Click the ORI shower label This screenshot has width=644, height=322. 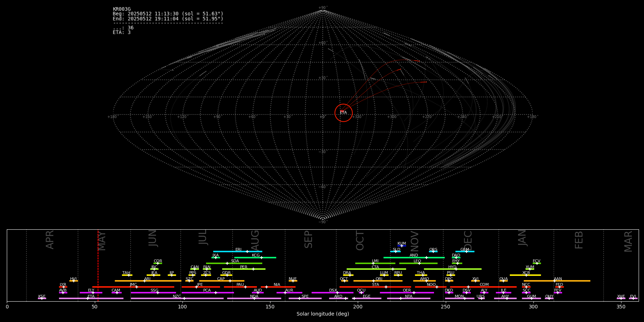click(x=379, y=279)
